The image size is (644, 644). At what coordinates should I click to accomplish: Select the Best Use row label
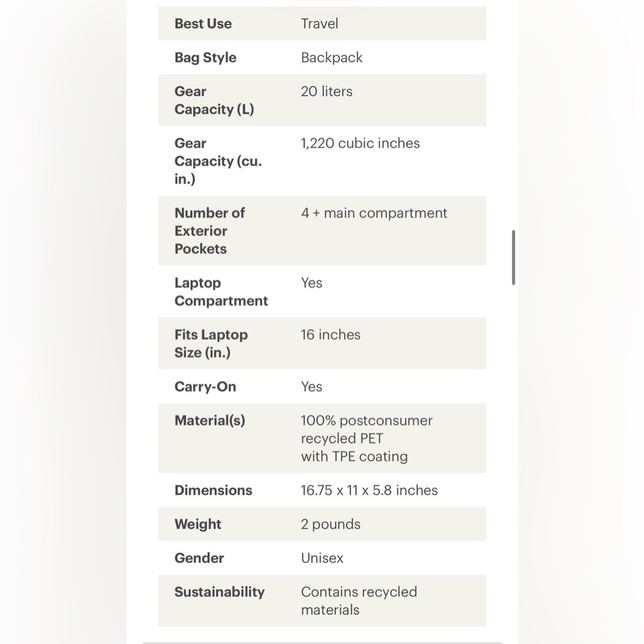point(203,24)
